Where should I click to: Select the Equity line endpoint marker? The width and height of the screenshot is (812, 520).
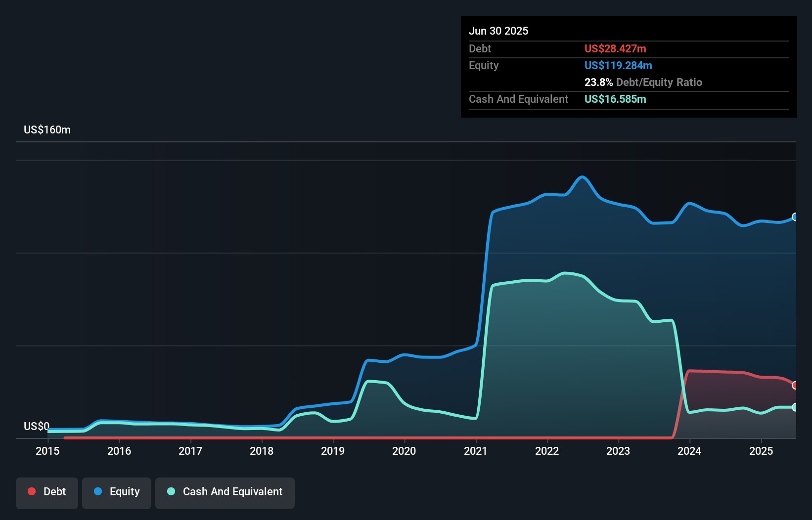795,217
